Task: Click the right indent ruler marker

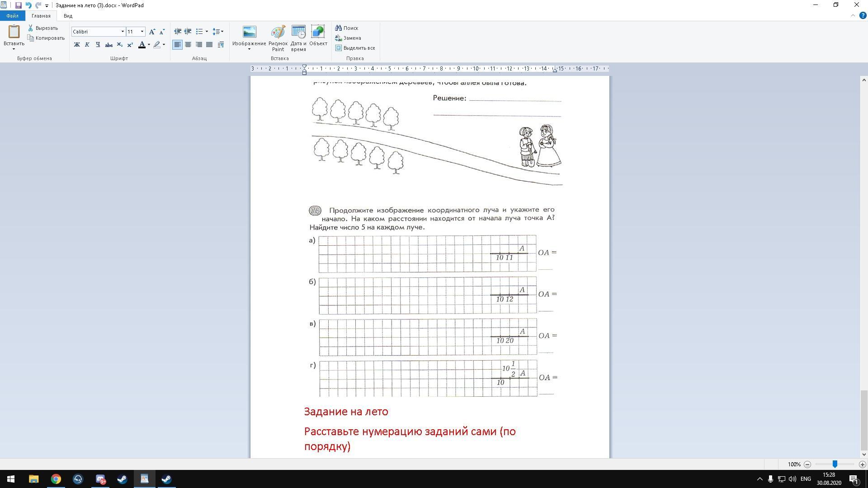Action: click(x=555, y=70)
